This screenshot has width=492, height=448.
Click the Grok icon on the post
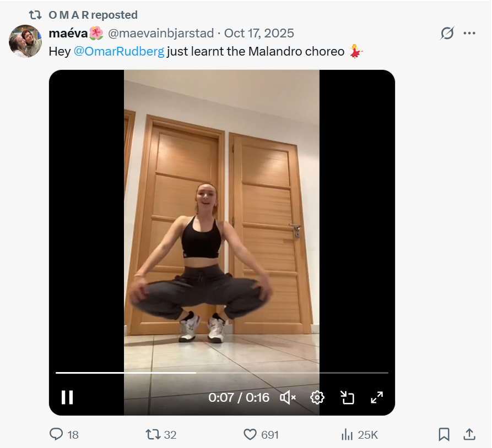[x=447, y=34]
